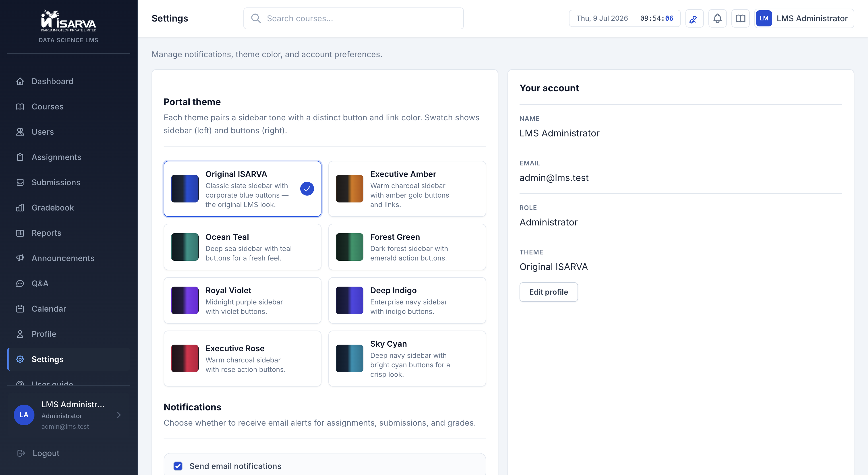
Task: Click the open book icon in header
Action: pyautogui.click(x=740, y=19)
